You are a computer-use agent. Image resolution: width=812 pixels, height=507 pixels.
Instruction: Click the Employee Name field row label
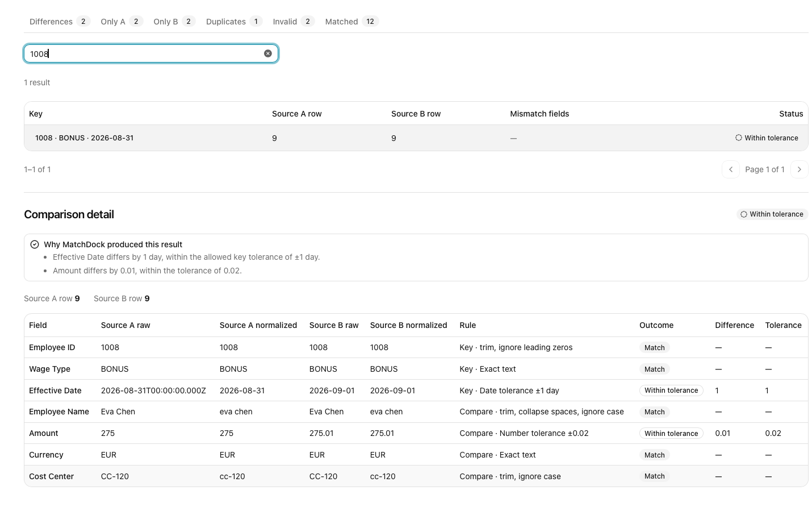click(x=59, y=412)
